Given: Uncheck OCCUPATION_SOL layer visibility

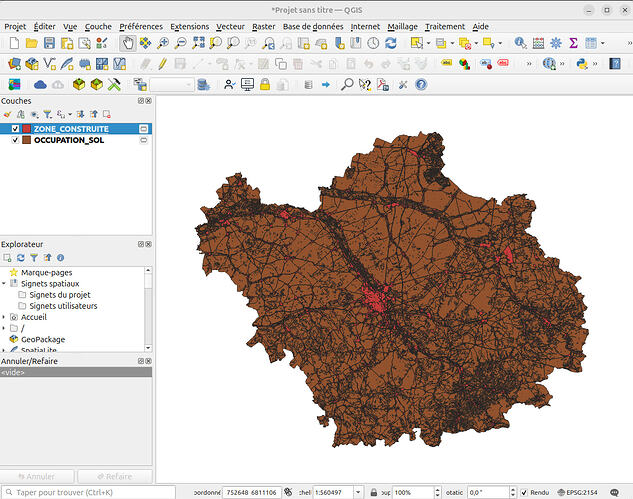Looking at the screenshot, I should pyautogui.click(x=15, y=140).
